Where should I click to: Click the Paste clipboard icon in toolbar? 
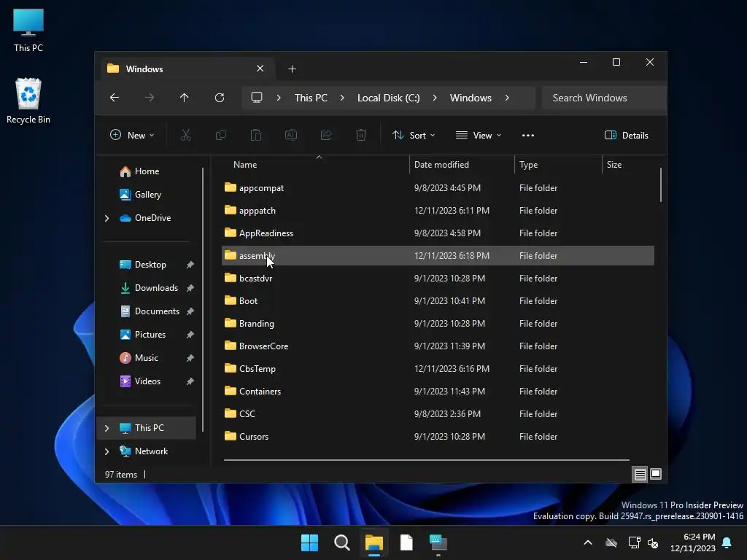256,135
